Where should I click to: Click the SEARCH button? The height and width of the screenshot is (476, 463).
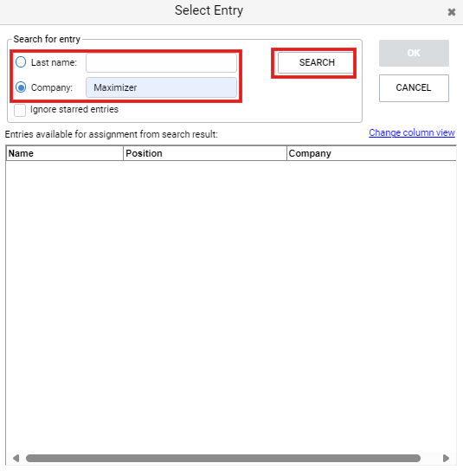point(316,62)
